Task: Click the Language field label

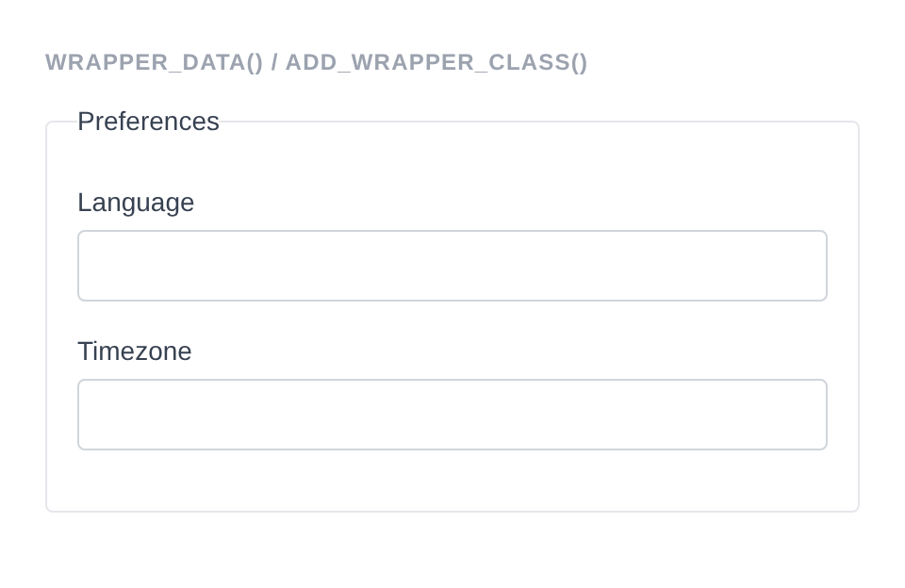Action: (x=136, y=202)
